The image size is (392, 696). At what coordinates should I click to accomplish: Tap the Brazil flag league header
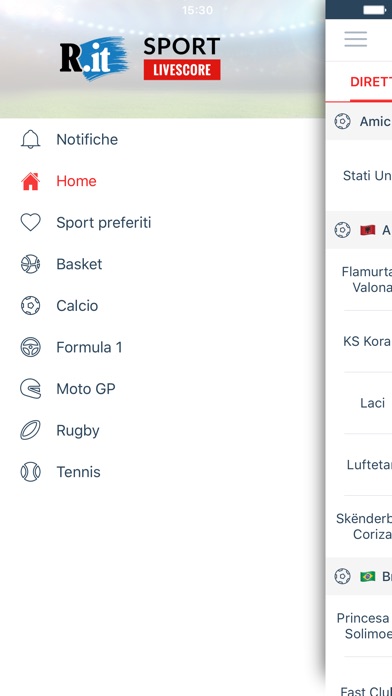pyautogui.click(x=359, y=577)
